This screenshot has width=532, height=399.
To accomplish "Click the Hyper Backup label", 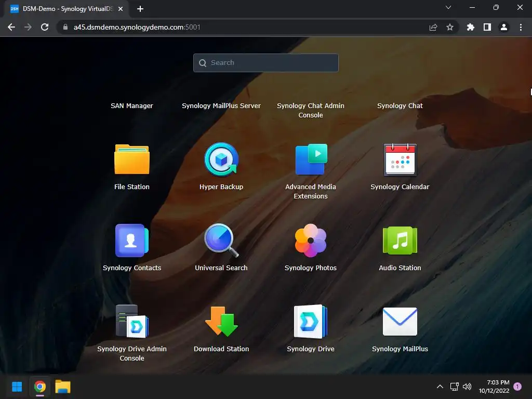I will point(221,187).
